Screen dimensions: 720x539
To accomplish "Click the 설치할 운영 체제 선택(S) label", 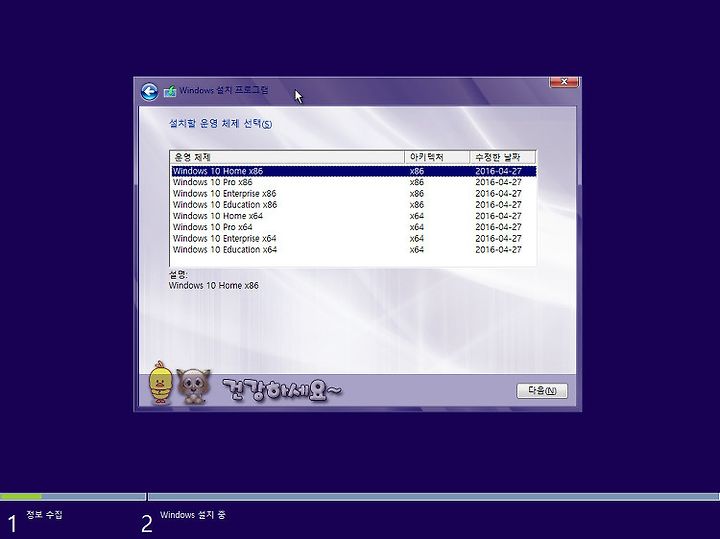I will click(x=220, y=124).
